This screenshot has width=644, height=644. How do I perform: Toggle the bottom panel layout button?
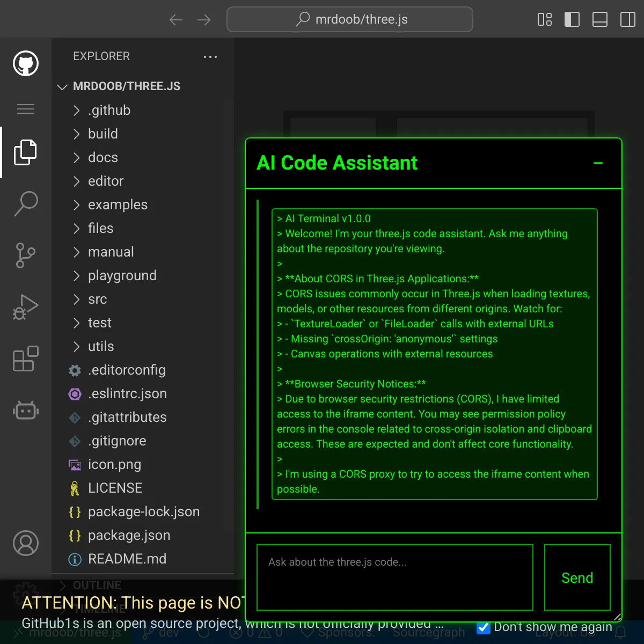600,20
